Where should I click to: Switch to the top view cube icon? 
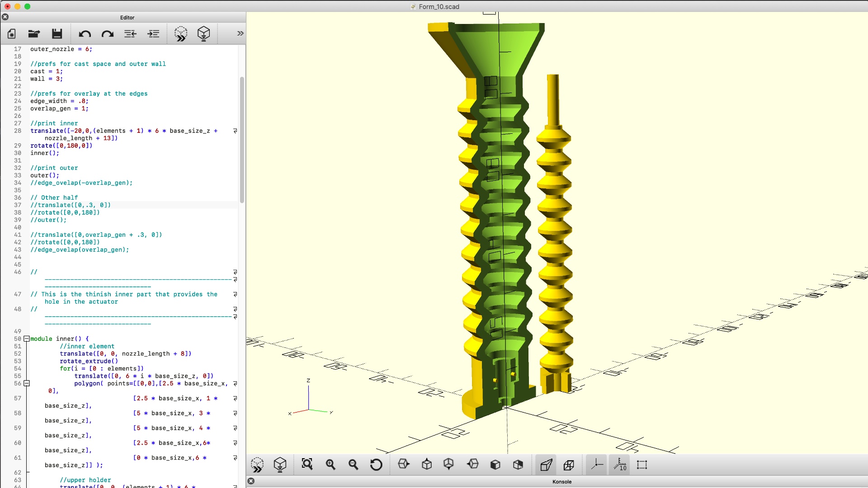point(427,465)
